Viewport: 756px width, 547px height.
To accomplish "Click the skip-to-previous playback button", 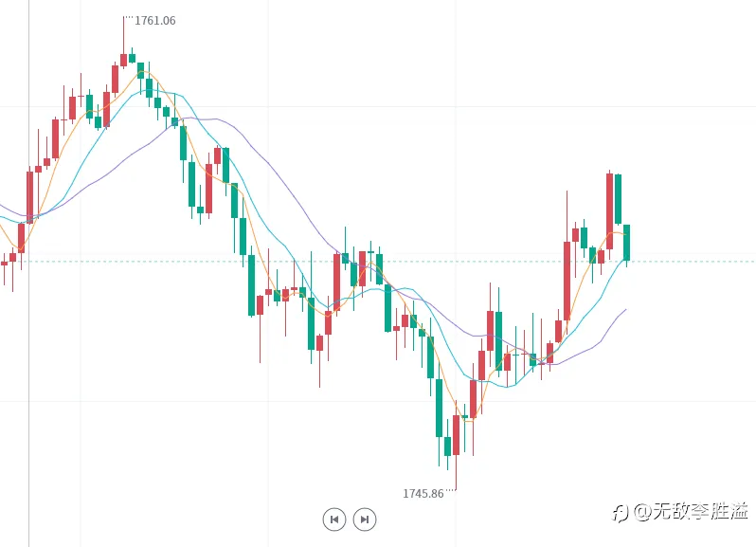I will pyautogui.click(x=334, y=520).
